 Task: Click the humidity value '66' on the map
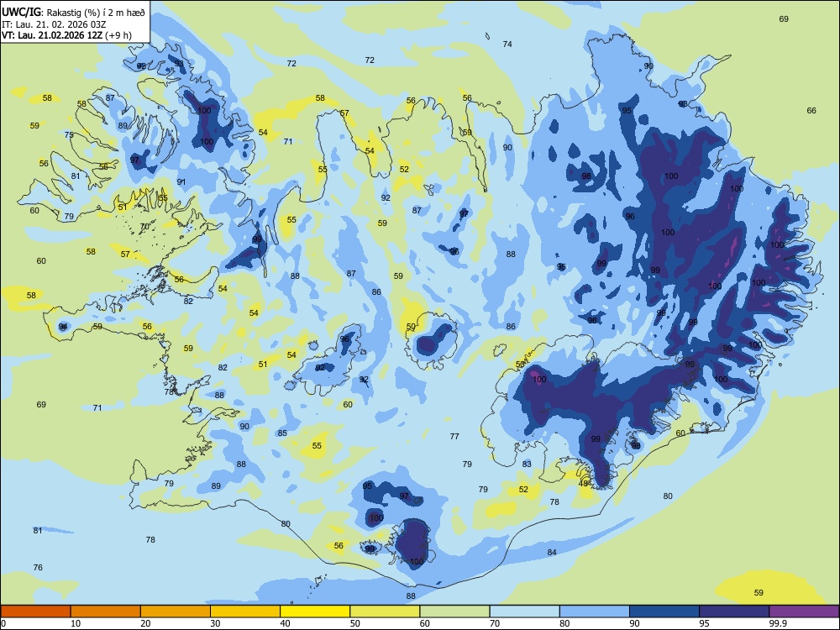point(811,110)
